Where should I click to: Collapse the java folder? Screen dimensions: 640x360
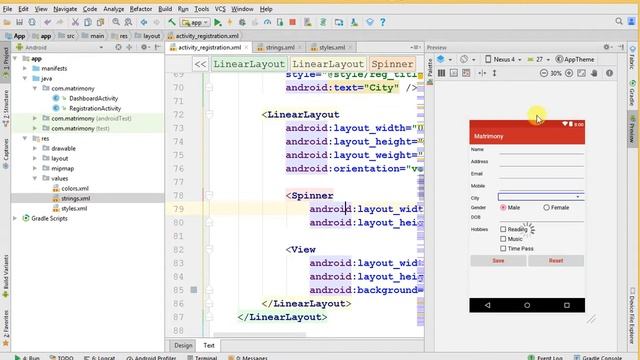click(x=25, y=78)
